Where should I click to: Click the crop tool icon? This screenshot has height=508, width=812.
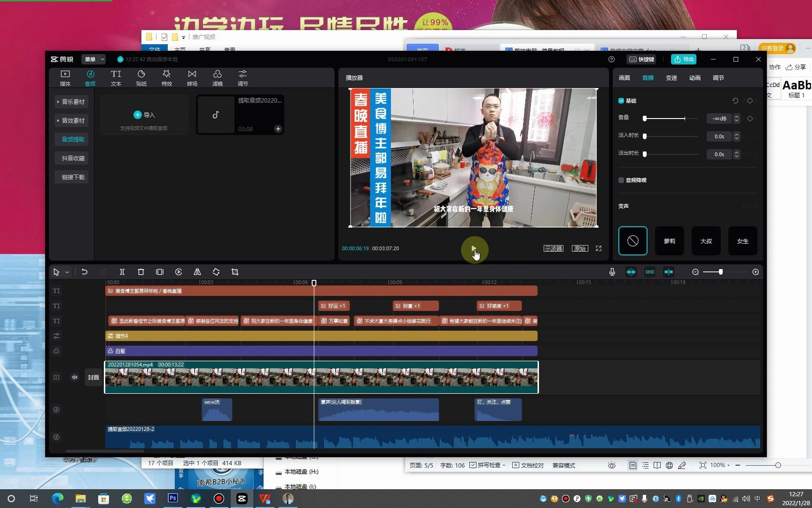[x=235, y=272]
